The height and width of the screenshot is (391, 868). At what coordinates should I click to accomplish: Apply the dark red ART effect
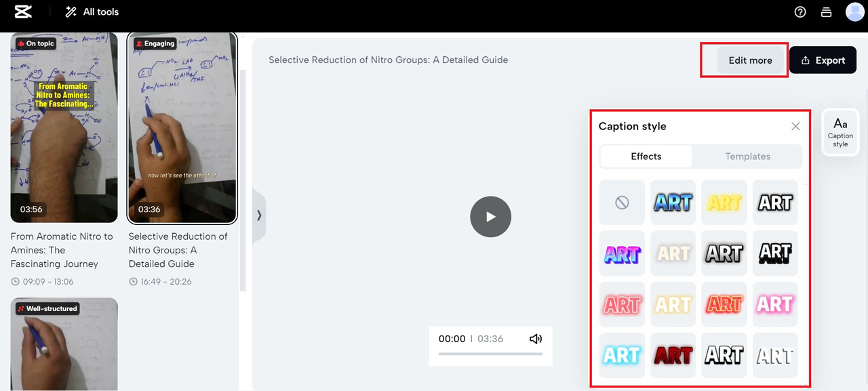673,355
